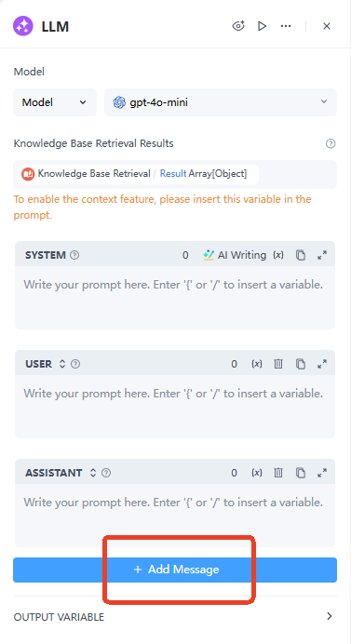
Task: Click into the USER prompt text area
Action: (175, 406)
